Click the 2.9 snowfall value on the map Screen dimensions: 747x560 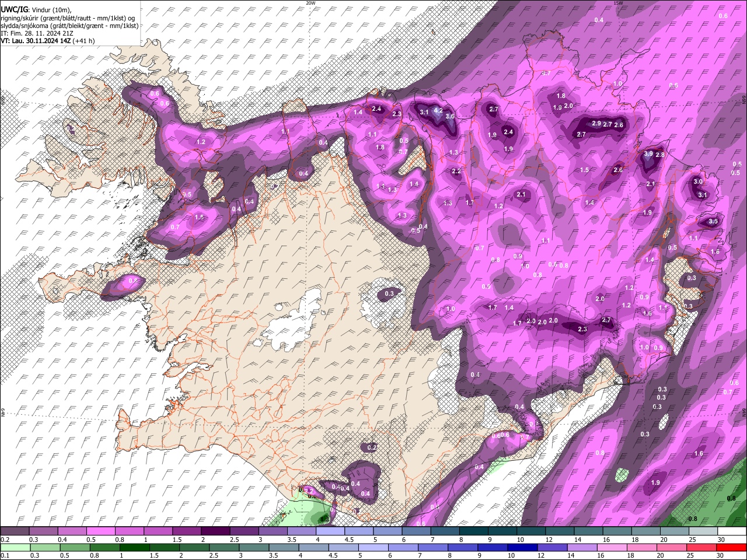click(596, 124)
